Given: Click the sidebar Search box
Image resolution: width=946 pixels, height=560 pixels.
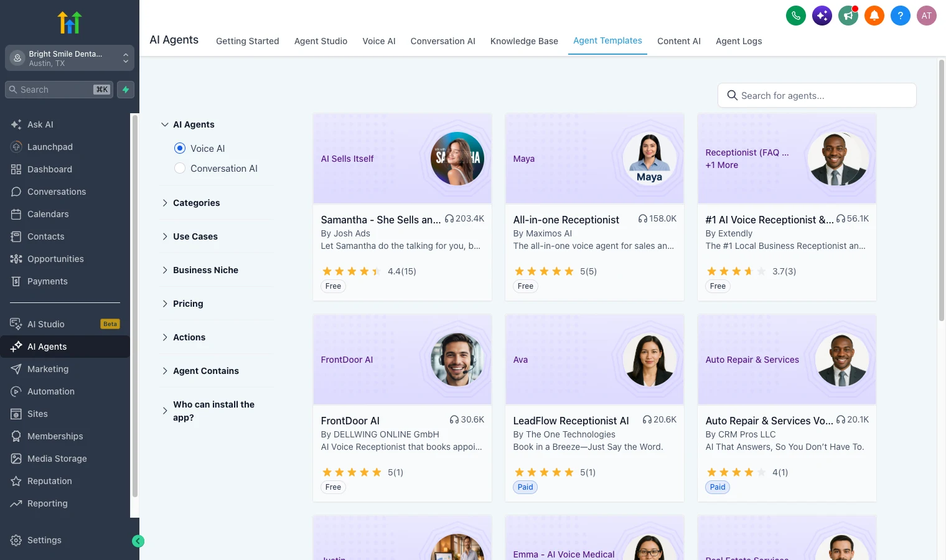Looking at the screenshot, I should click(60, 90).
